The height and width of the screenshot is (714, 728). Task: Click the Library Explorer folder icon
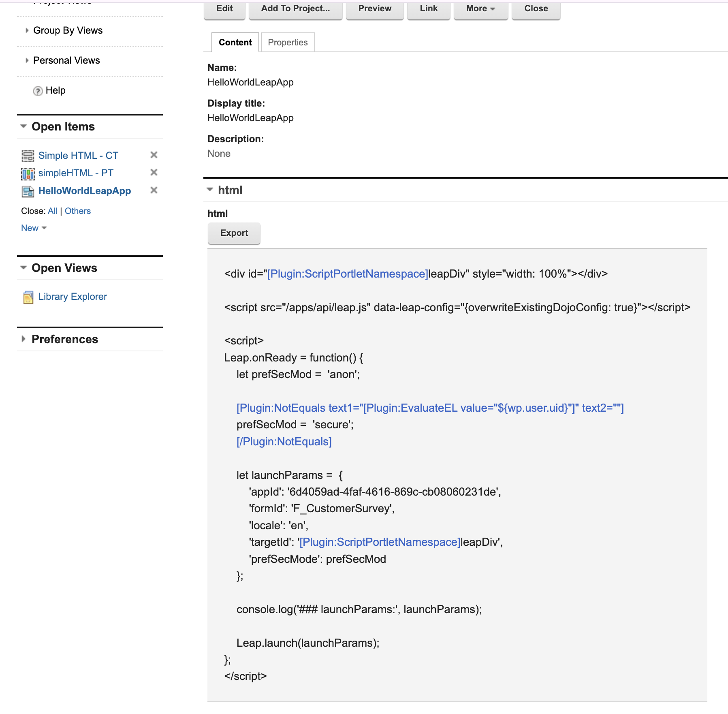pyautogui.click(x=28, y=297)
